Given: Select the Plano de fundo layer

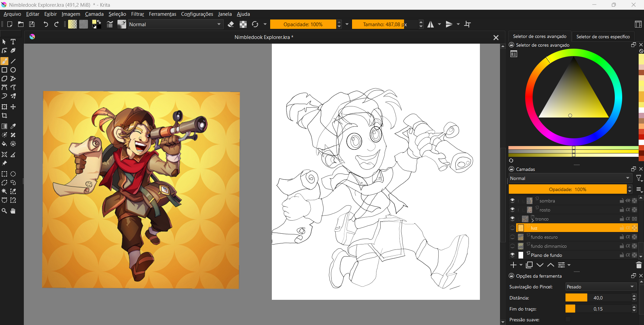Looking at the screenshot, I should 546,255.
